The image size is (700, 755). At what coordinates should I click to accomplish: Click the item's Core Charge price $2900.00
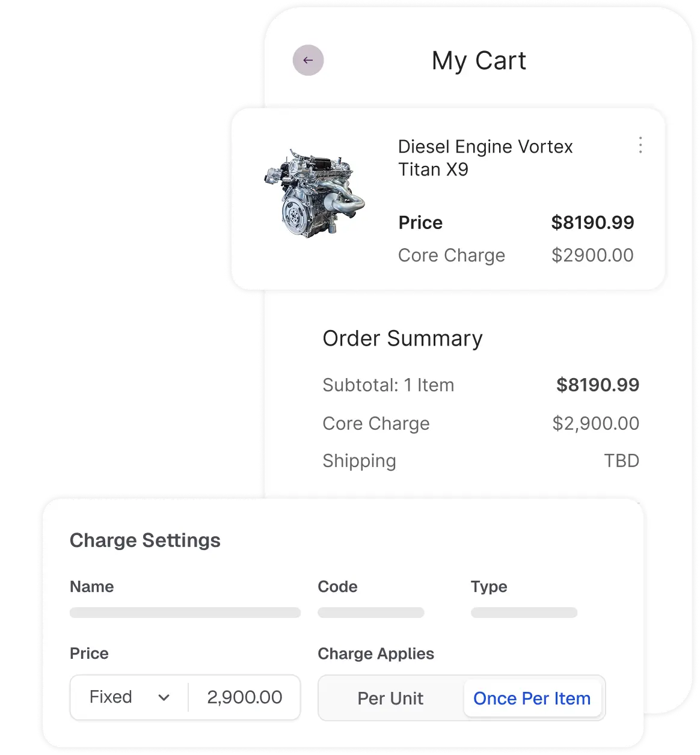tap(593, 255)
